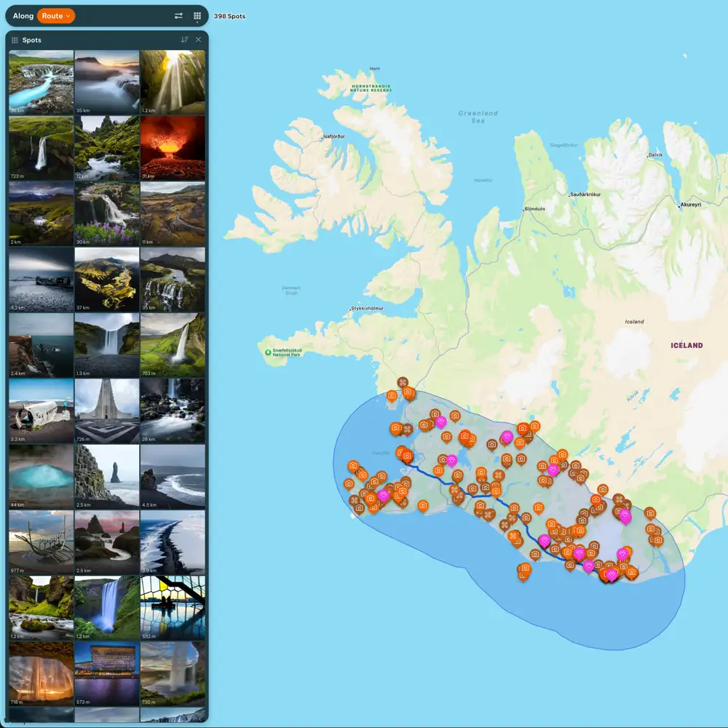728x728 pixels.
Task: Open mossy canyon stream photo, 12 km
Action: pos(107,148)
